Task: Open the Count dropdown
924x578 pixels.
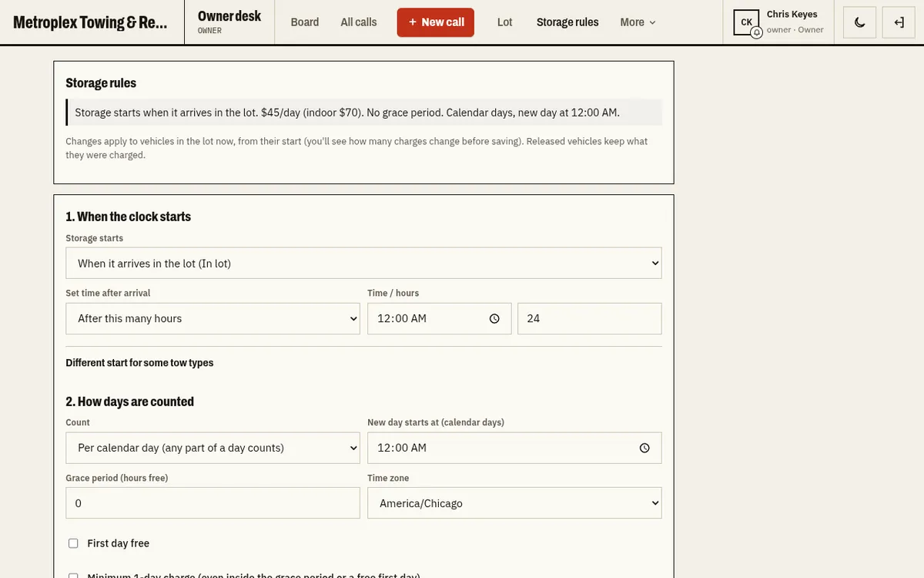Action: [x=213, y=448]
